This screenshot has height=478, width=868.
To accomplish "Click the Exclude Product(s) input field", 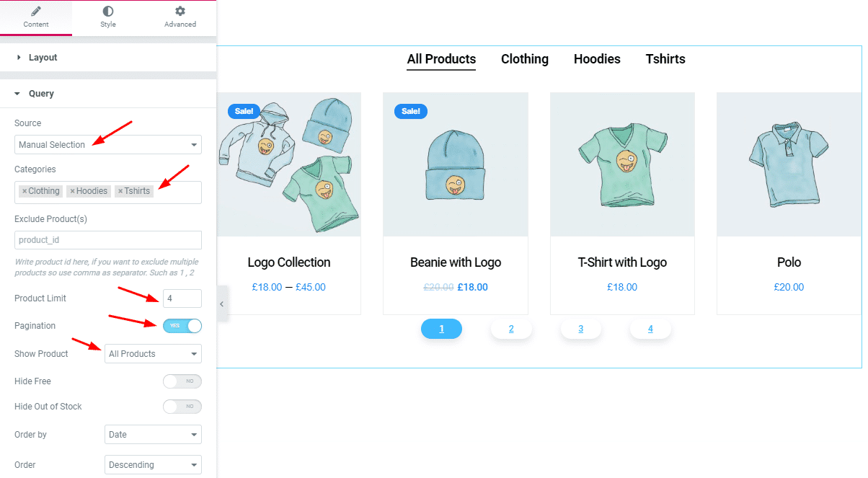I will coord(108,240).
